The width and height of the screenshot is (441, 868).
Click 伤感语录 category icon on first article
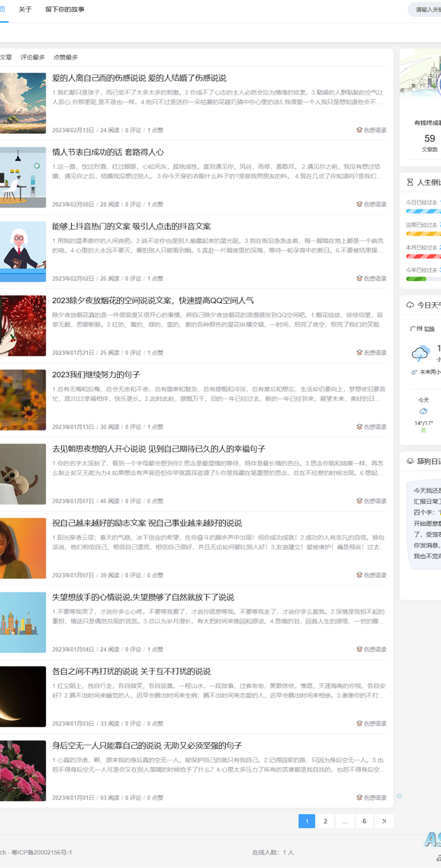coord(359,130)
